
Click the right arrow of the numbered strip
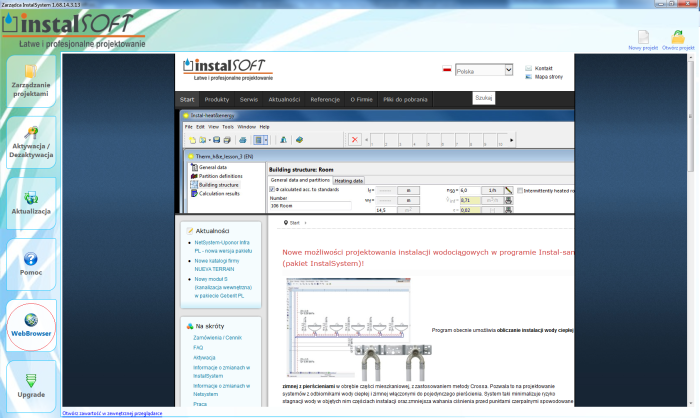(512, 140)
